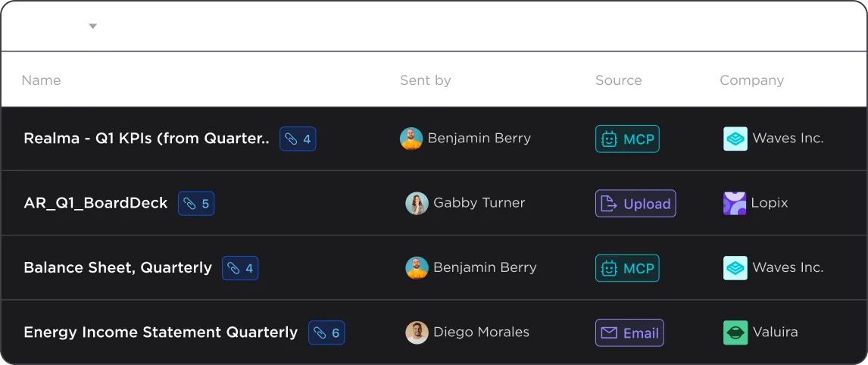The width and height of the screenshot is (868, 365).
Task: Click the MCP source tag in the Realma row
Action: point(627,139)
